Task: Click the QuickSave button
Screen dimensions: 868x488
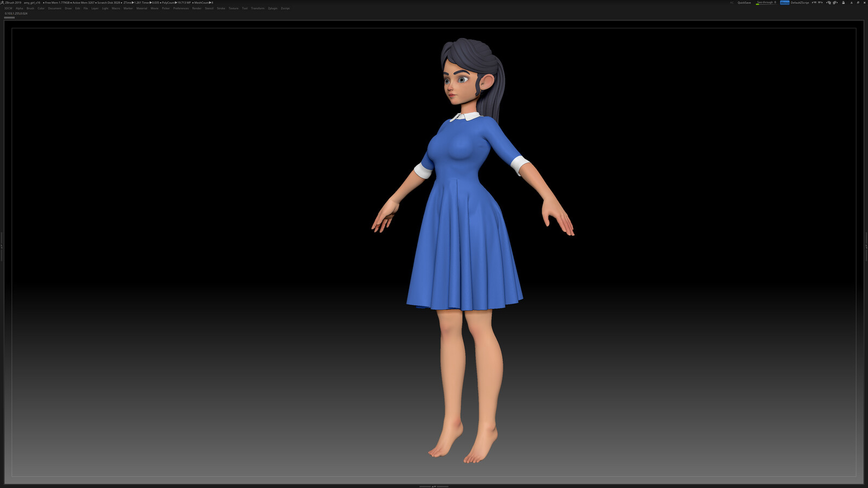Action: 744,3
